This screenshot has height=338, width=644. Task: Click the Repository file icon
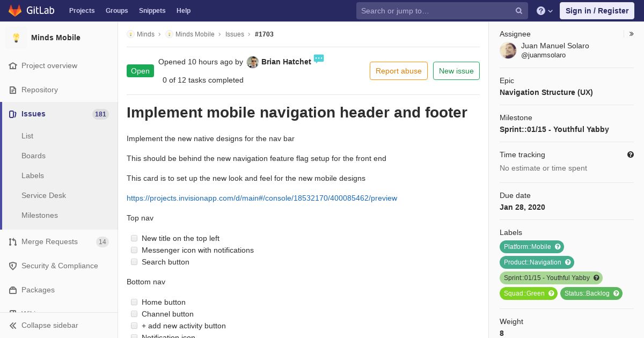coord(13,90)
